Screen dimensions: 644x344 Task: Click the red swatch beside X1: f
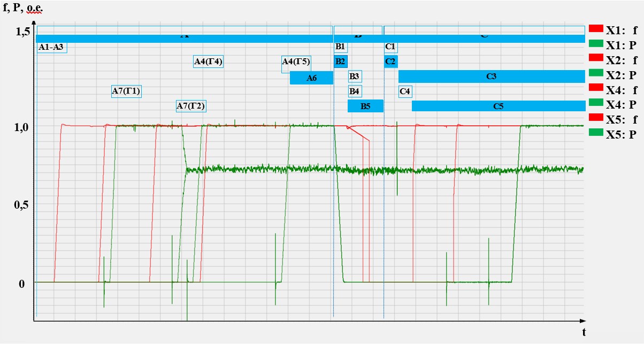596,28
